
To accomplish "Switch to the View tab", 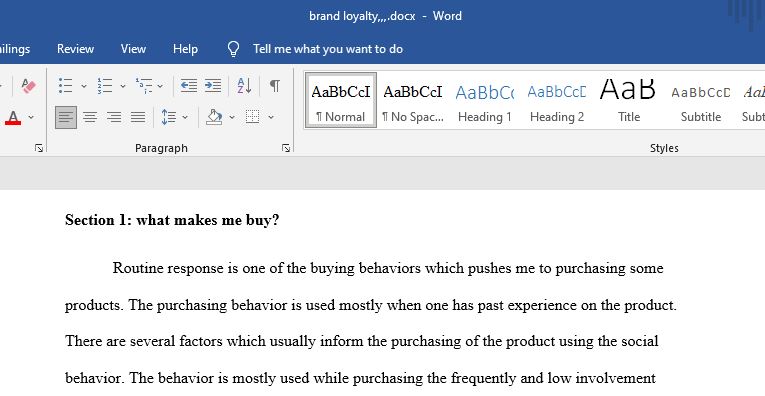I will tap(133, 49).
